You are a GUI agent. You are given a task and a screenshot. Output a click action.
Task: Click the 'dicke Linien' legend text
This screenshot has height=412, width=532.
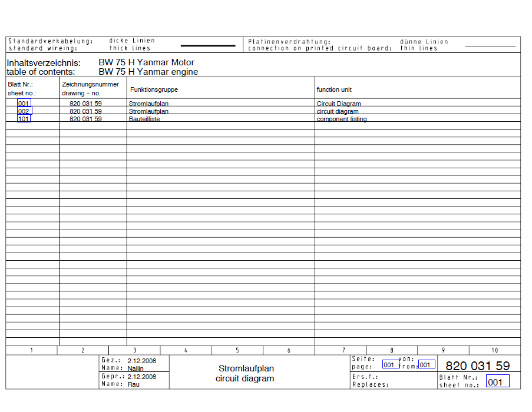tap(132, 41)
